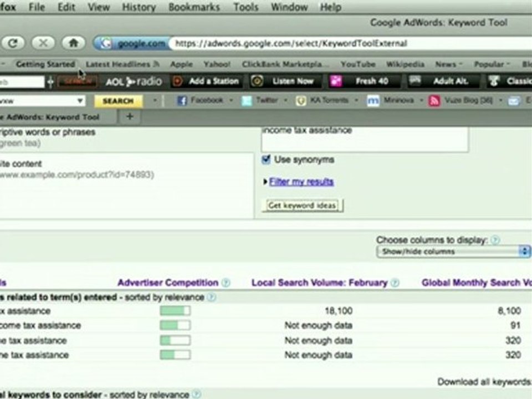This screenshot has width=532, height=399.
Task: Open the Latest Headlines bookmark
Action: (117, 64)
